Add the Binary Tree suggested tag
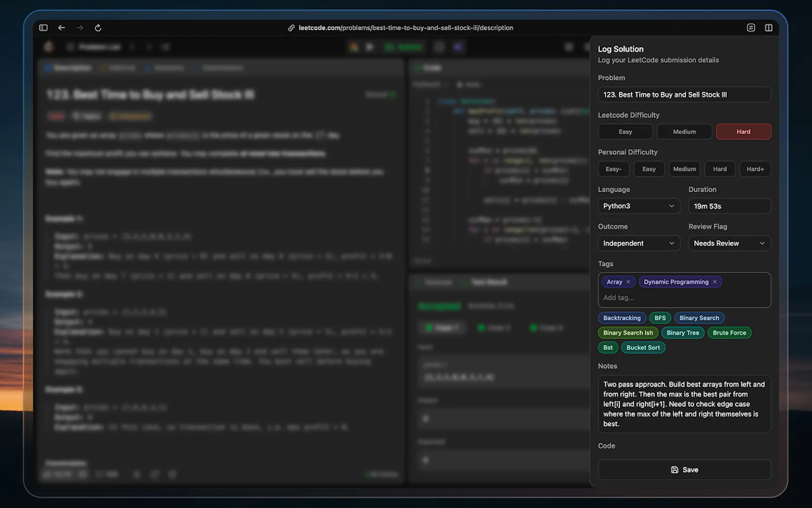This screenshot has height=508, width=812. point(683,333)
